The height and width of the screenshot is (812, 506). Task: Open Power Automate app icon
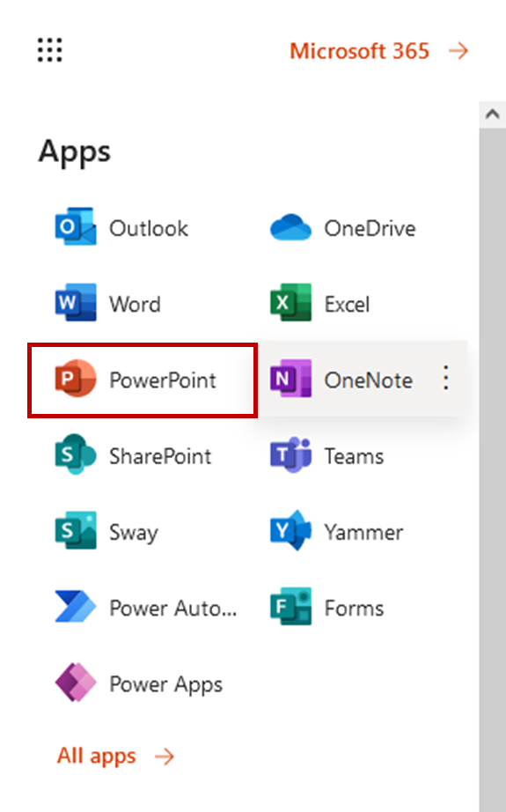pos(76,607)
